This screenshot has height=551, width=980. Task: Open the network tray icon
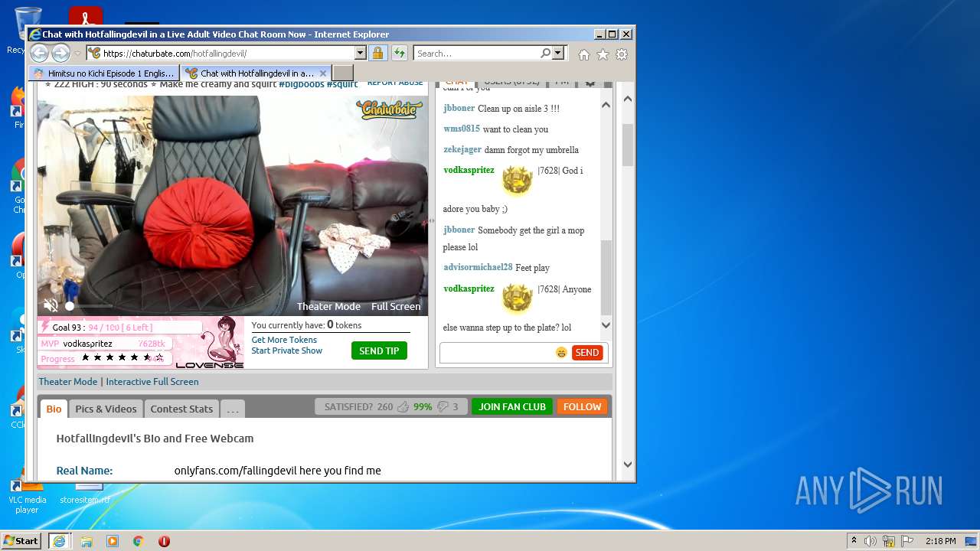[x=888, y=541]
